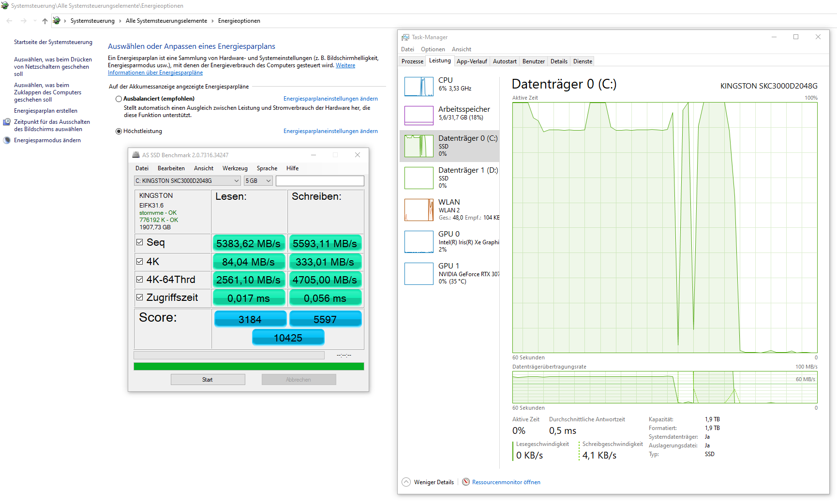The height and width of the screenshot is (504, 837).
Task: Click the green benchmark progress bar
Action: [x=249, y=367]
